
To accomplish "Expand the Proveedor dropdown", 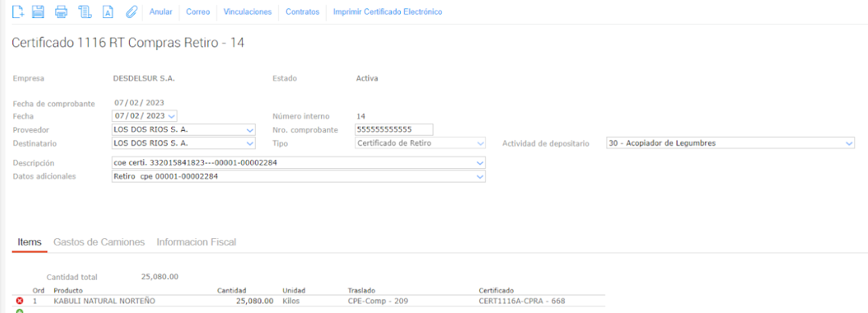I will click(250, 129).
